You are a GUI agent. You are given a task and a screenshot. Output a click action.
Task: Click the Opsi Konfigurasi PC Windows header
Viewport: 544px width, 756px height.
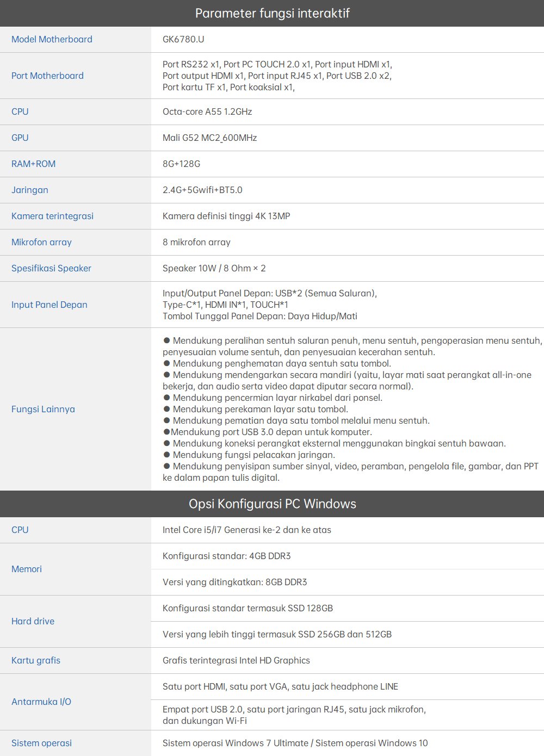(x=272, y=504)
